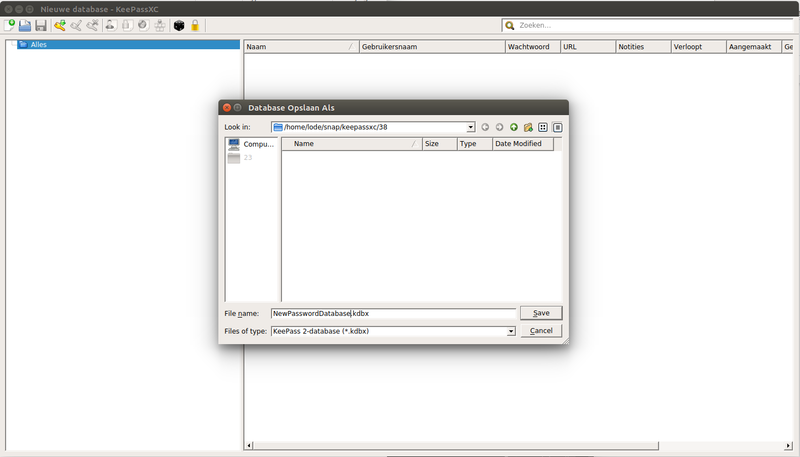Screen dimensions: 800x457
Task: Go to parent directory in dialog
Action: tap(514, 127)
